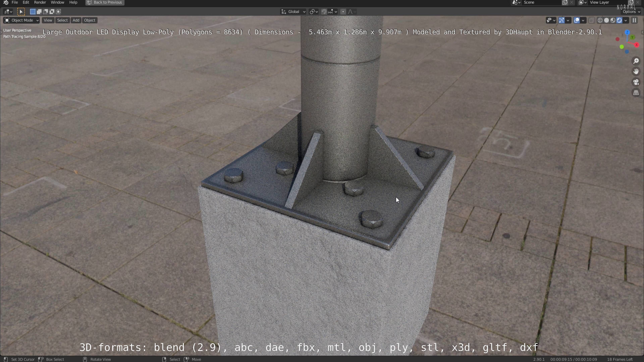Viewport: 644px width, 362px height.
Task: Open the Scene browse dropdown icon
Action: (517, 3)
